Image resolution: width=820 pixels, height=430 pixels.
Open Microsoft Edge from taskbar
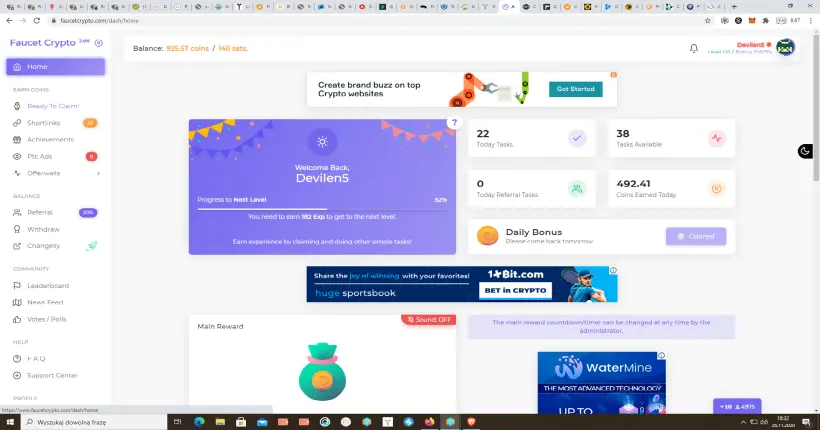pyautogui.click(x=199, y=422)
